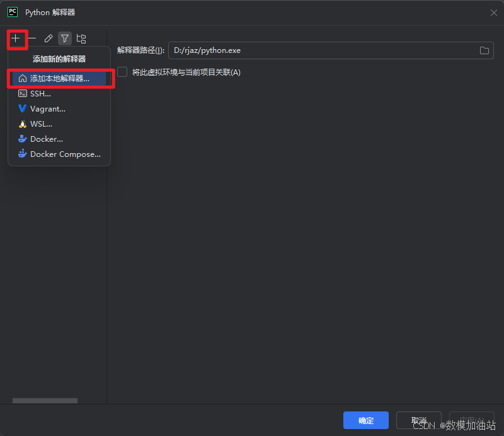Image resolution: width=504 pixels, height=436 pixels.
Task: Click the greyed 应用 apply button
Action: tap(471, 420)
